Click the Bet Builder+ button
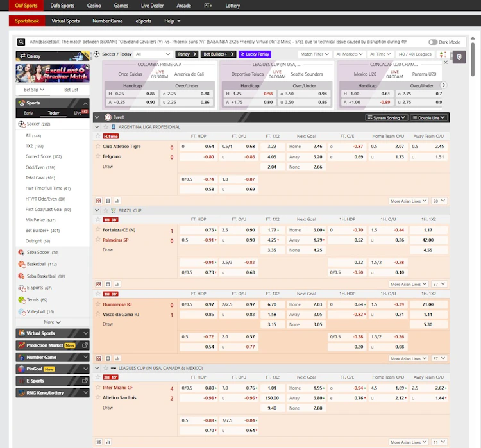481x448 pixels. click(x=219, y=54)
